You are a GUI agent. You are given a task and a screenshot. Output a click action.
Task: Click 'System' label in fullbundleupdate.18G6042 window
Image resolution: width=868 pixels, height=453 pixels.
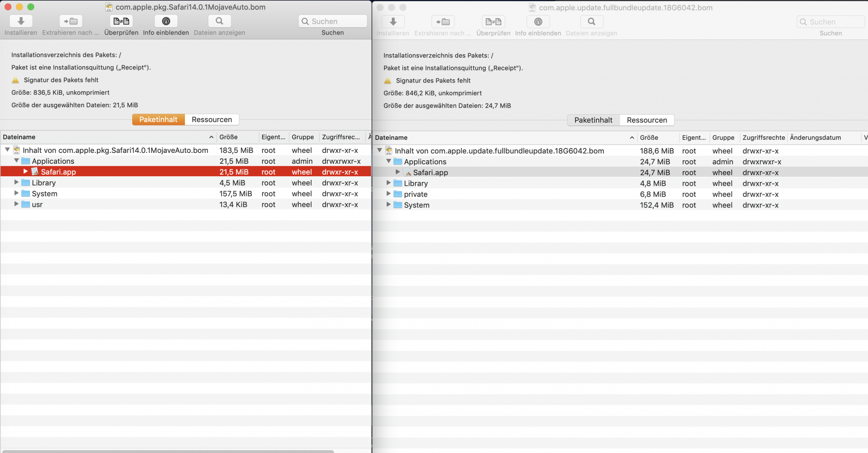tap(417, 205)
